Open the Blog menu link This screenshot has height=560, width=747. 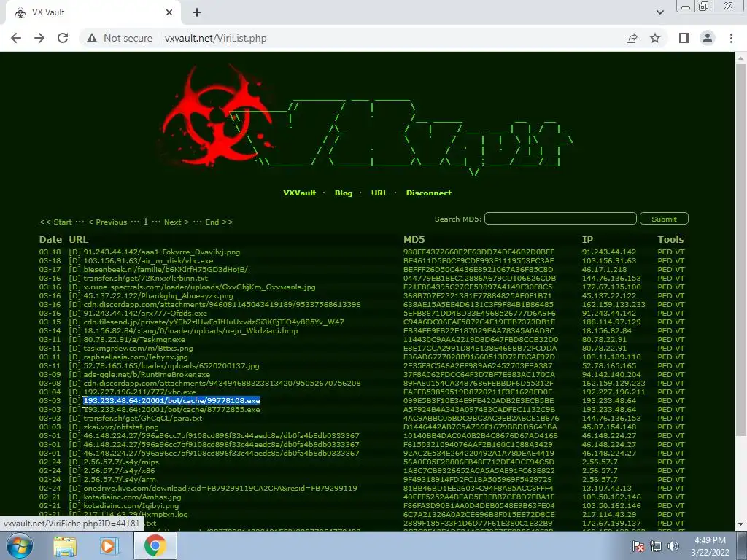pyautogui.click(x=344, y=192)
